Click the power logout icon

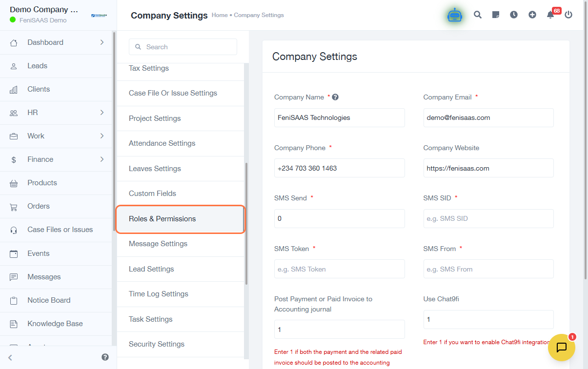[568, 15]
